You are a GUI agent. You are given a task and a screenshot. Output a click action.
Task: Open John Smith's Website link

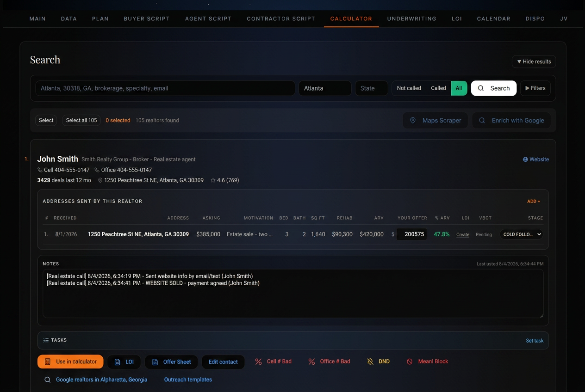click(536, 159)
